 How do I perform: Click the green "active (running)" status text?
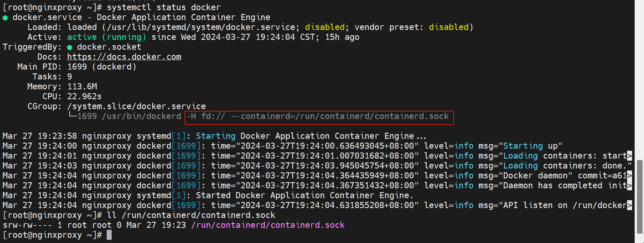107,37
